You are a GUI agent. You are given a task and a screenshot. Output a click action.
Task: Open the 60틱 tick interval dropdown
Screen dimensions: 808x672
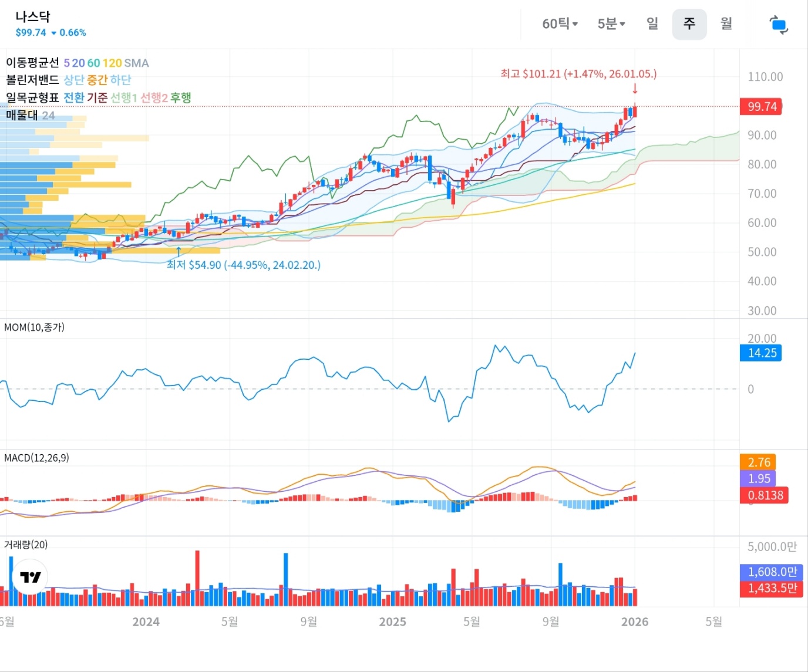560,24
